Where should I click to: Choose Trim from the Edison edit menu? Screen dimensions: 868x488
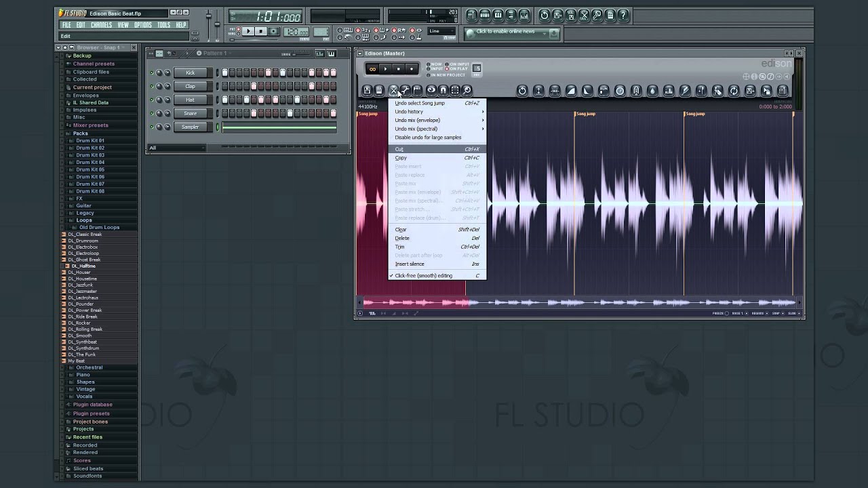(437, 247)
